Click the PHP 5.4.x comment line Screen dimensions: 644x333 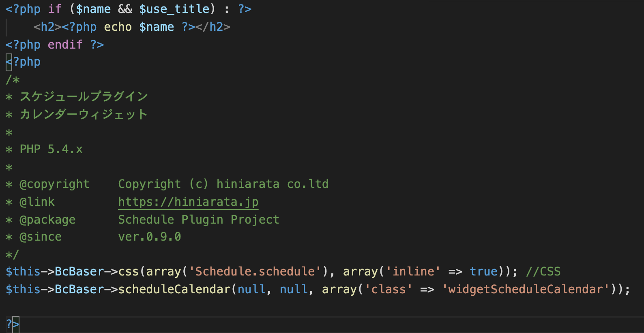[51, 149]
